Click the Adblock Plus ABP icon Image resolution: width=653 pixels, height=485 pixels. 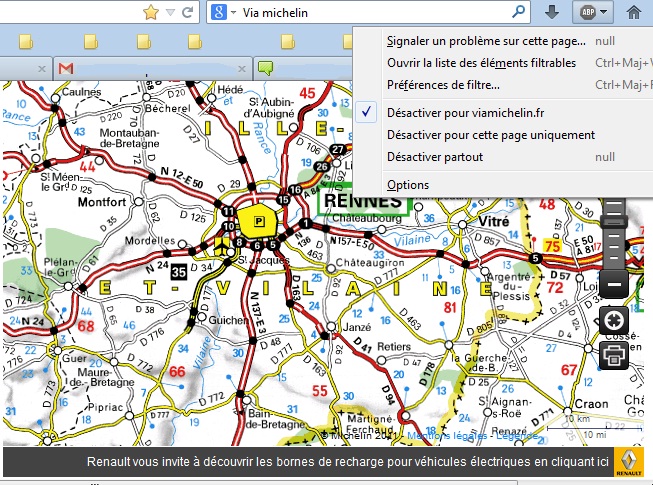588,12
